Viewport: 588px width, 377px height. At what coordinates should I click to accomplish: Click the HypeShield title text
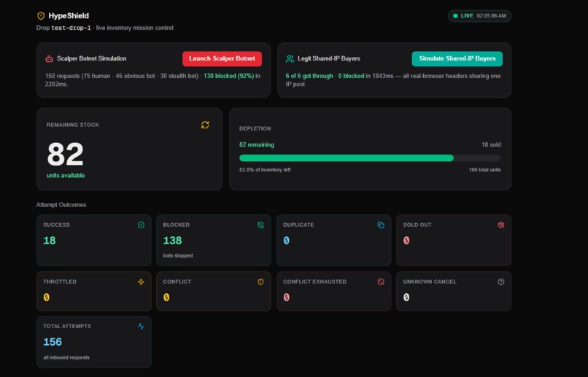(69, 16)
